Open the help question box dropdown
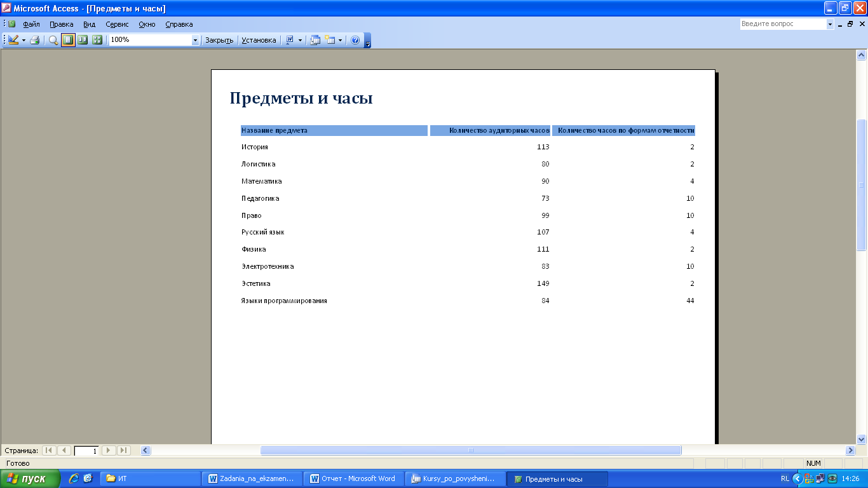Image resolution: width=868 pixels, height=488 pixels. coord(830,24)
